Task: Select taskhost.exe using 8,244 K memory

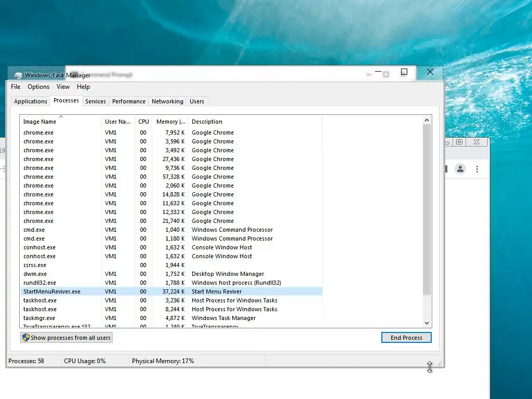Action: pos(171,309)
